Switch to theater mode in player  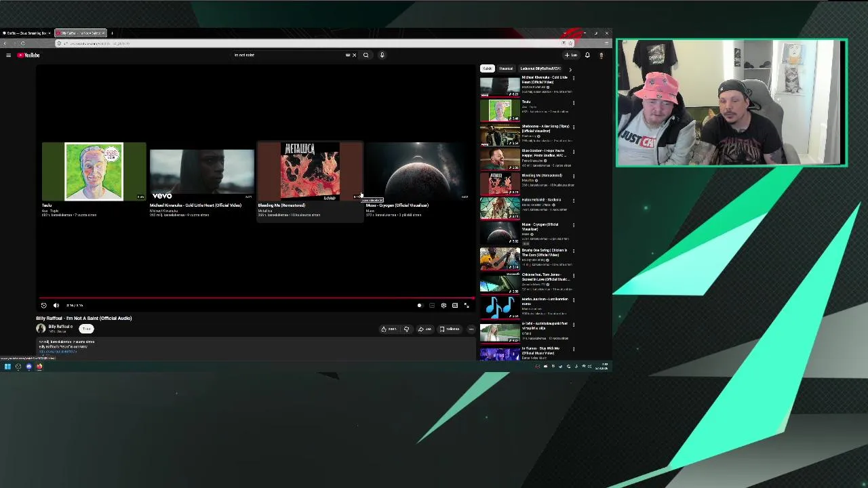(x=455, y=306)
